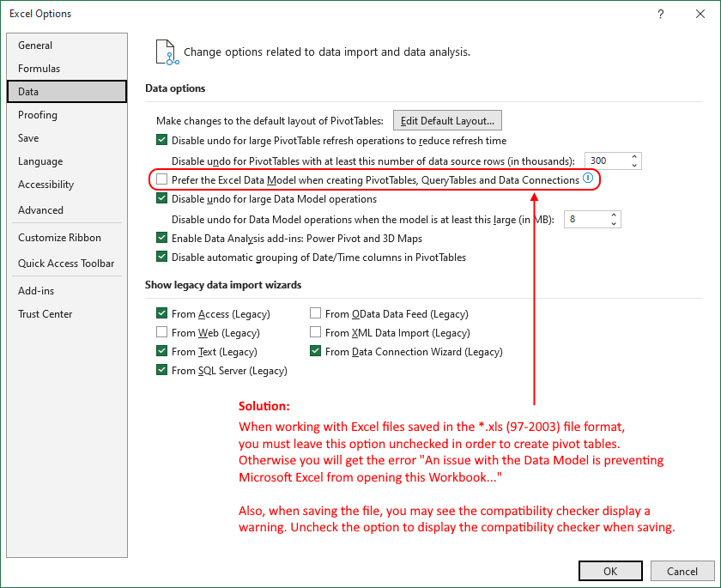Increase Data Model size MB with up arrow
Screen dimensions: 721x588
[x=614, y=215]
